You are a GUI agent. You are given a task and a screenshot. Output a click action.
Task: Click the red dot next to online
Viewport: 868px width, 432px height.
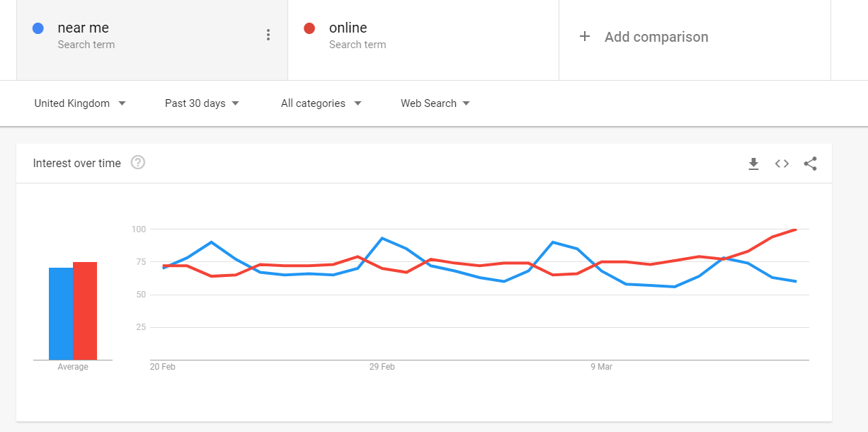[x=309, y=28]
